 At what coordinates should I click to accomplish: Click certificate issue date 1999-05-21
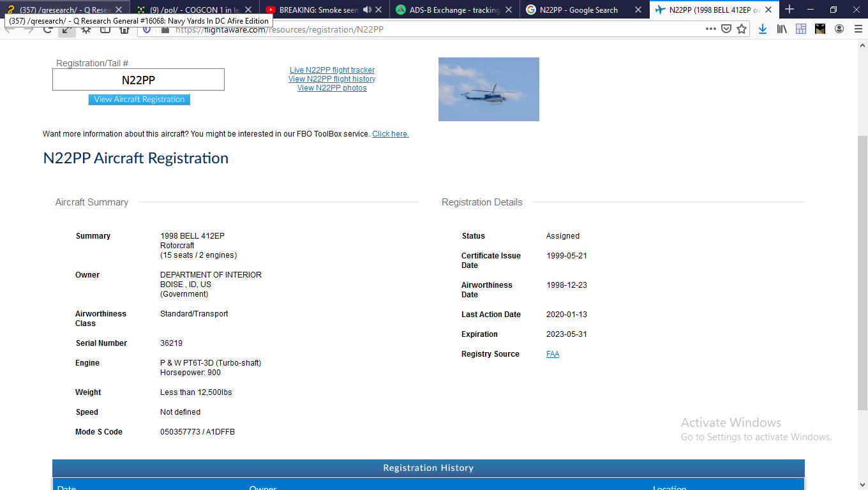pyautogui.click(x=567, y=256)
